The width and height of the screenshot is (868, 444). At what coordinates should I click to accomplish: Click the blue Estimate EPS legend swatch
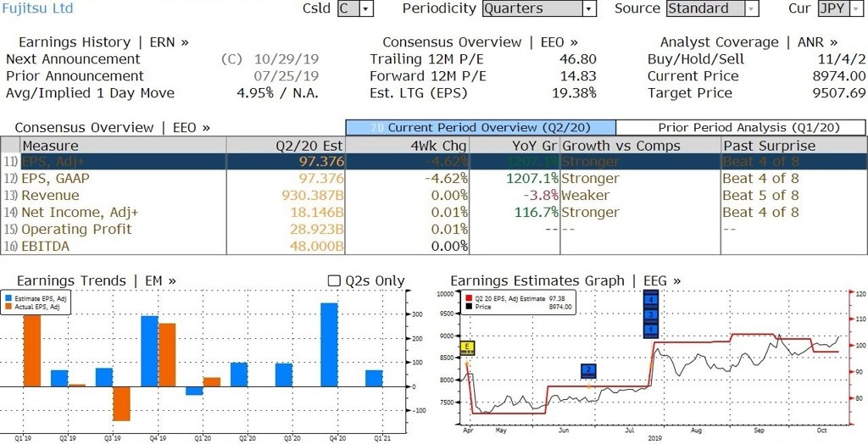pos(8,298)
